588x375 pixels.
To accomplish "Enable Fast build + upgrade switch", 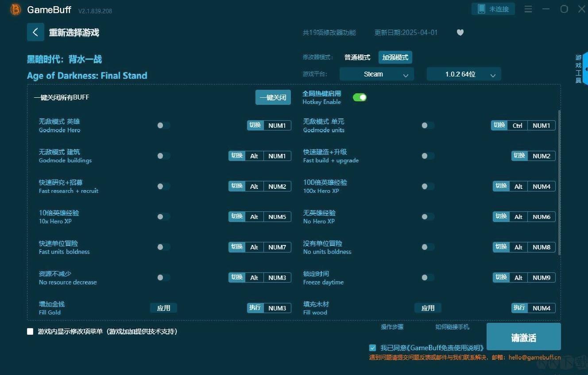I will click(428, 156).
